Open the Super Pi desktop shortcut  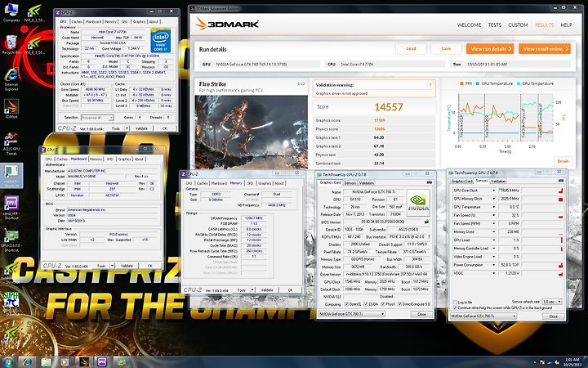pyautogui.click(x=11, y=300)
